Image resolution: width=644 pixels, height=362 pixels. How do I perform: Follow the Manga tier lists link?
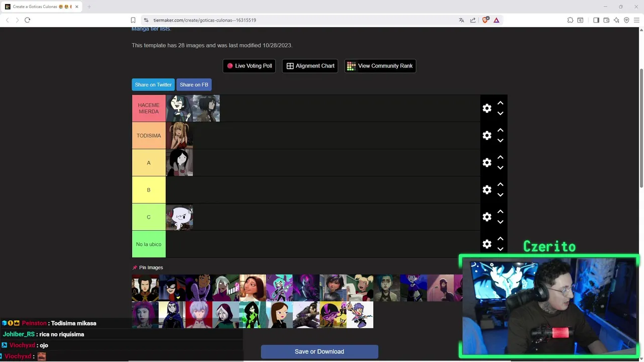tap(151, 29)
